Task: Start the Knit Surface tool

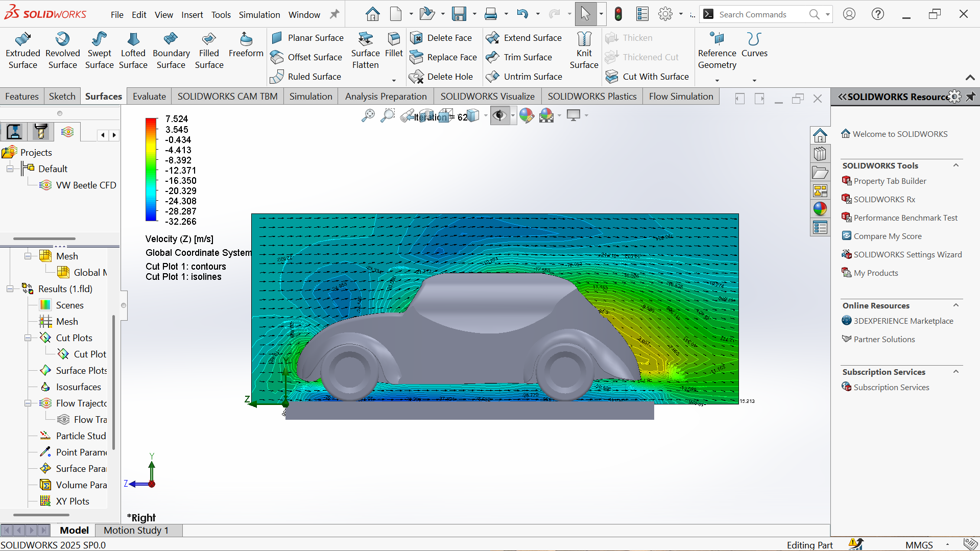Action: [584, 51]
